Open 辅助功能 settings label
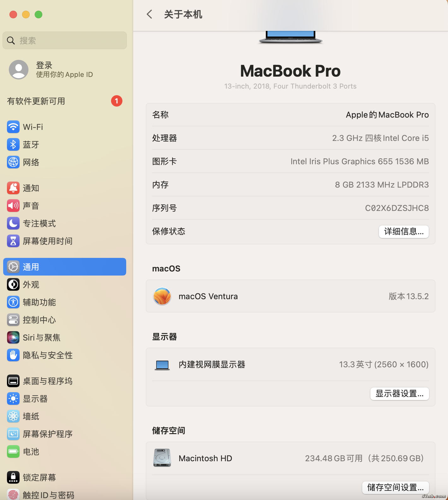The width and height of the screenshot is (448, 500). coord(39,302)
